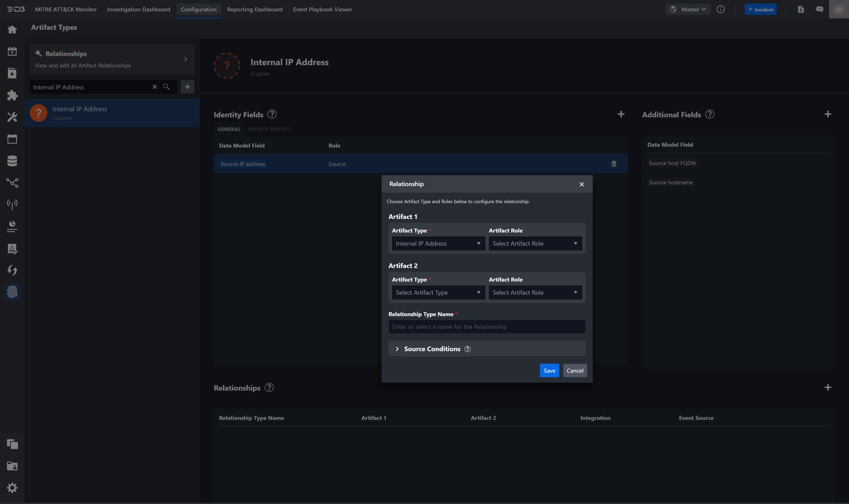Open the settings gear icon in sidebar
This screenshot has height=504, width=849.
click(x=12, y=488)
